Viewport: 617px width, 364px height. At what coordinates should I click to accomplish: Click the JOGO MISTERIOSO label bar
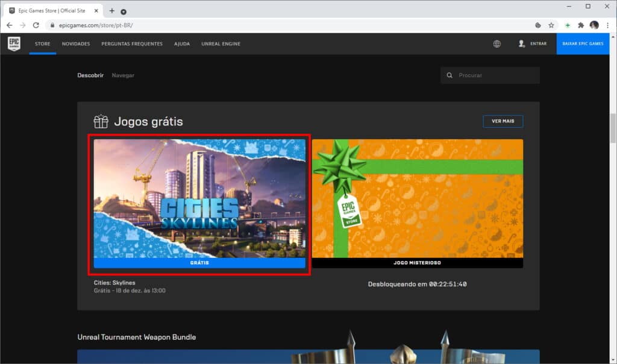[418, 263]
